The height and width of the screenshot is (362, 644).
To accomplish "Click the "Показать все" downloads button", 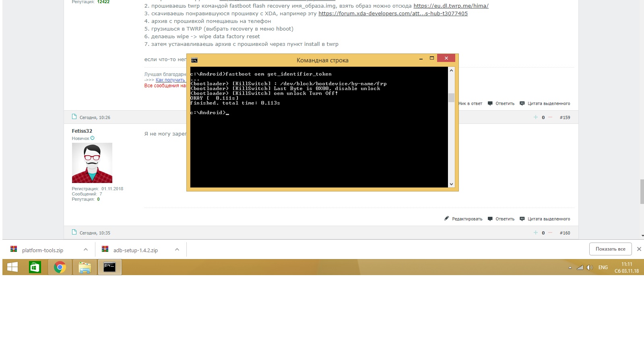I will [610, 249].
